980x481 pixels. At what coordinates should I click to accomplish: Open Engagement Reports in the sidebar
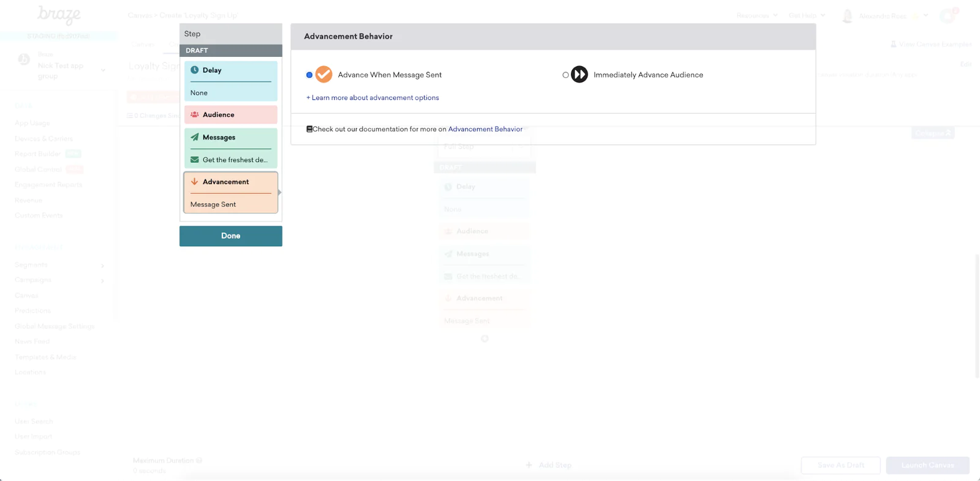click(x=48, y=184)
